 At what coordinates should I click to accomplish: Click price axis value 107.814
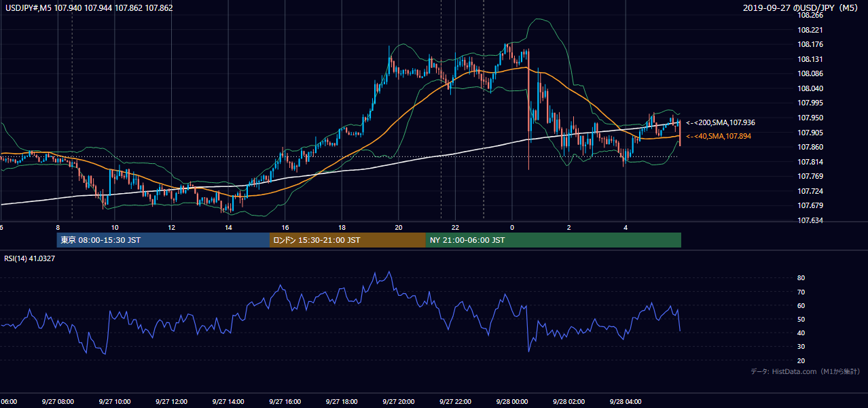(x=810, y=162)
